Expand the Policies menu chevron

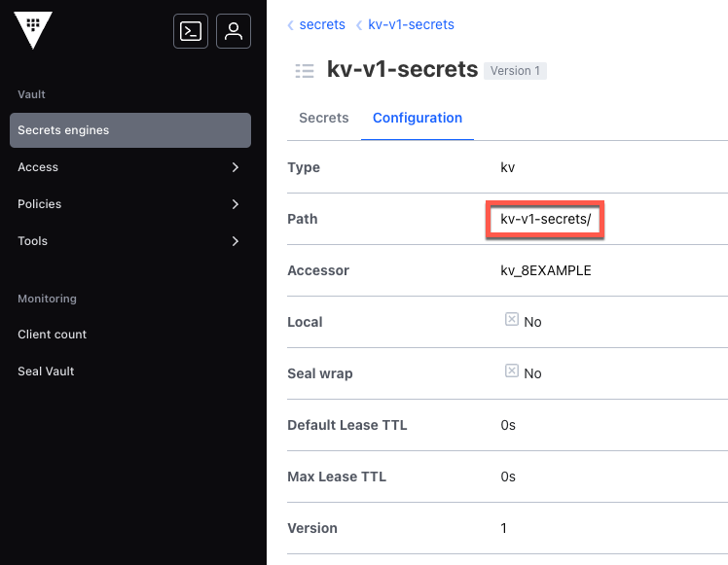click(236, 204)
